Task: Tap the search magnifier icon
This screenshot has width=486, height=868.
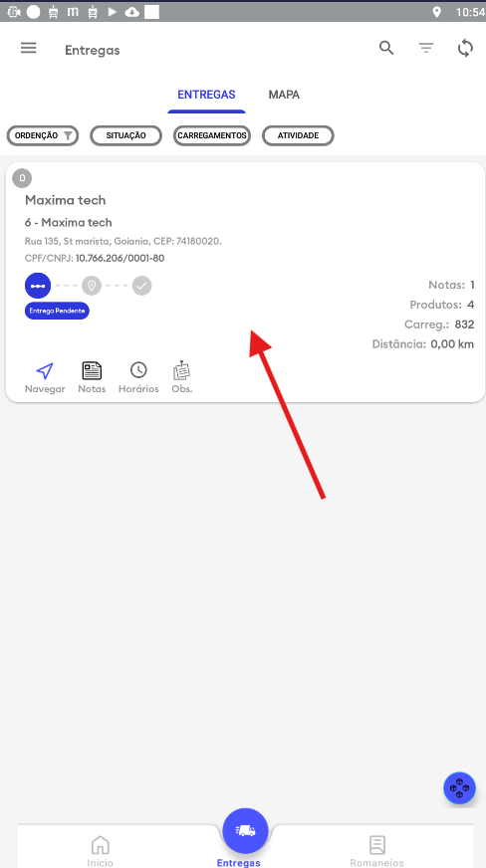Action: pos(386,48)
